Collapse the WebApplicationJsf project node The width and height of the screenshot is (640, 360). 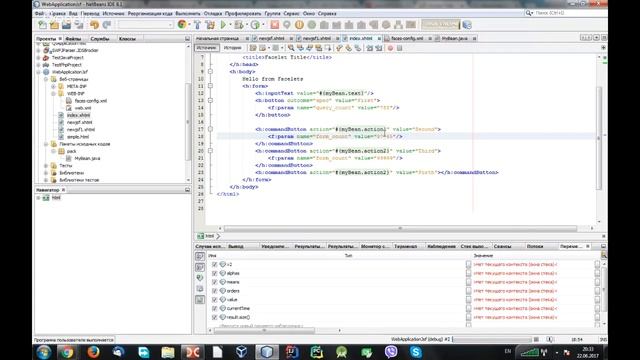pos(39,72)
